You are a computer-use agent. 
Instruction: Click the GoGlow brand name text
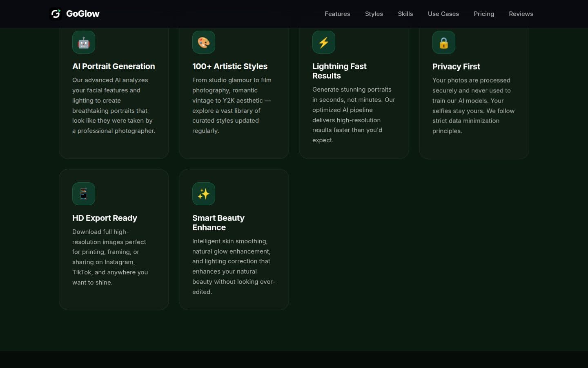point(83,14)
